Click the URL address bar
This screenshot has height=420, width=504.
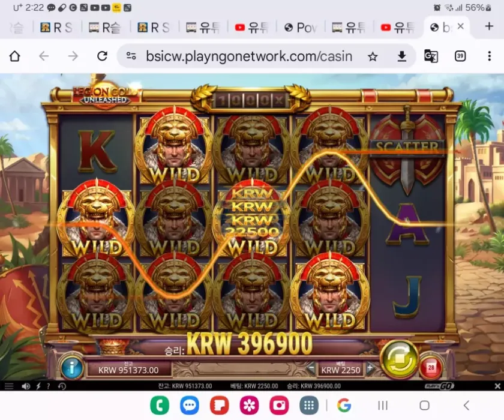pyautogui.click(x=246, y=56)
